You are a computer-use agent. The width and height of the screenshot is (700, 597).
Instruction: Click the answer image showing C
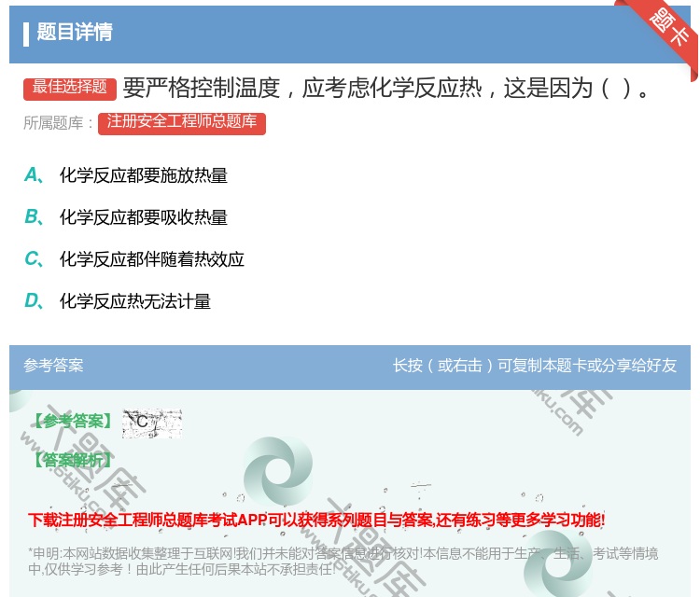click(x=152, y=423)
